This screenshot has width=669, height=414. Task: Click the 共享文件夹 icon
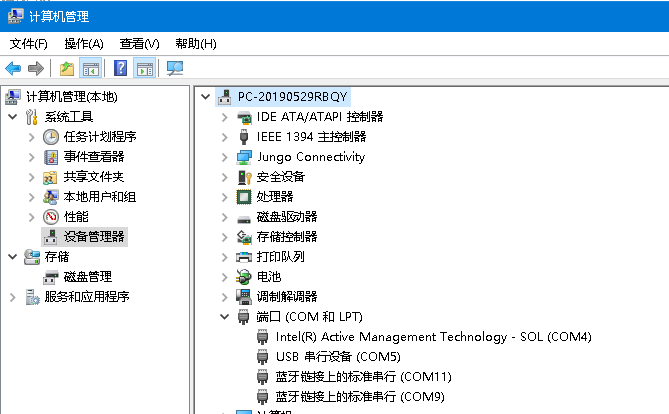click(x=50, y=177)
